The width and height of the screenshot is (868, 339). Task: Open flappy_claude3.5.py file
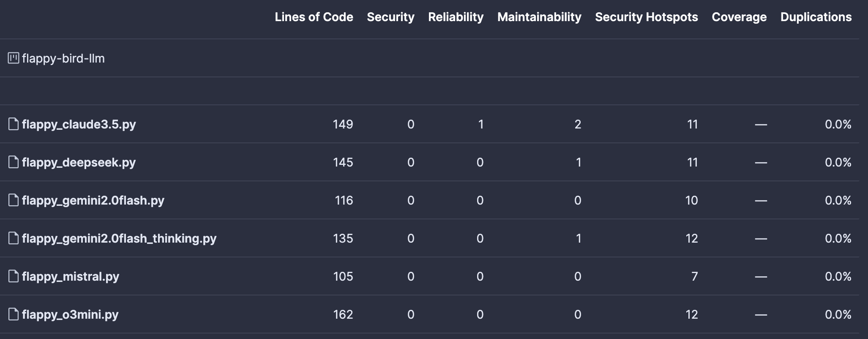pos(79,125)
